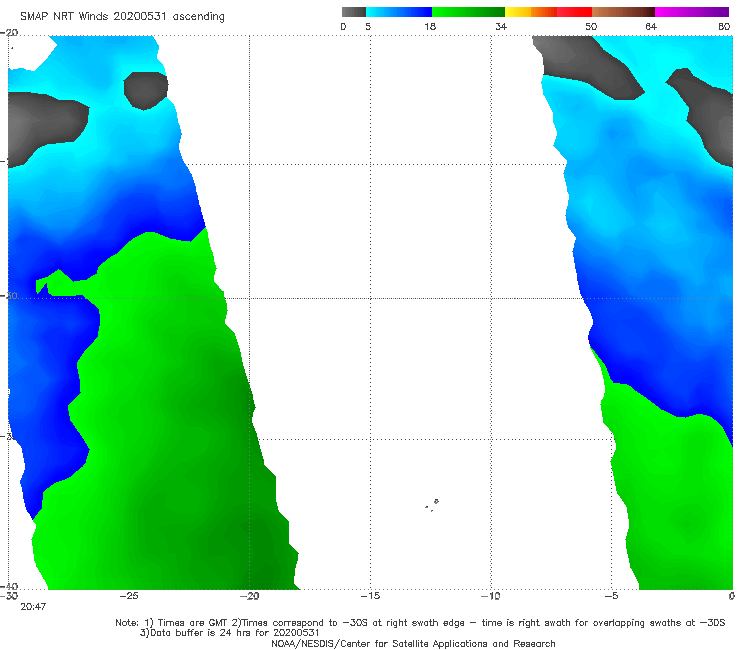Click the swath time stamp '20:47'
This screenshot has width=740, height=650.
click(33, 607)
